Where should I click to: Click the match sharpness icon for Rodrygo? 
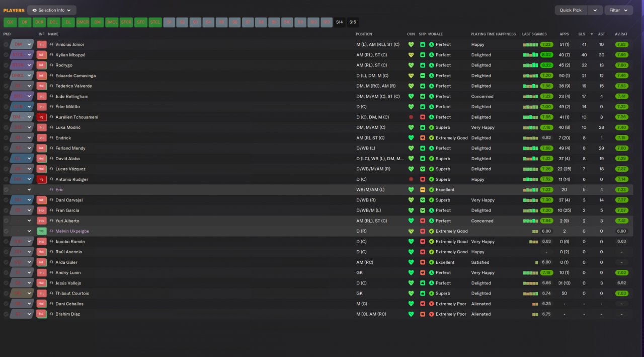[x=423, y=65]
